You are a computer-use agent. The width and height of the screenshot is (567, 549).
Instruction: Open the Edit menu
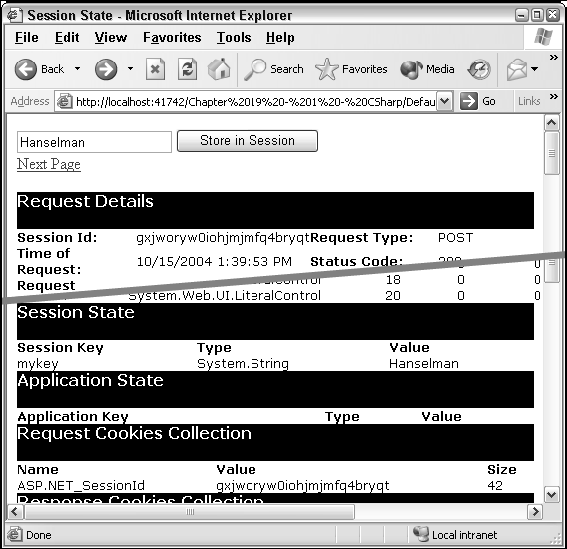point(67,38)
